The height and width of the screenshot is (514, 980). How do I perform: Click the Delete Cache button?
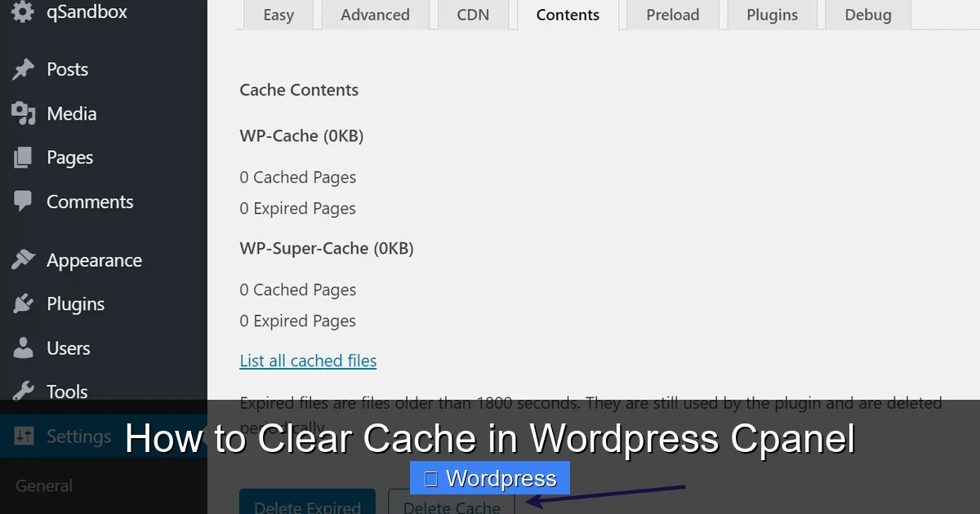tap(451, 506)
